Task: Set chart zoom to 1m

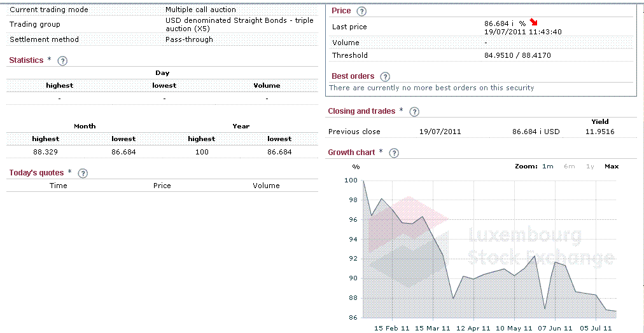Action: coord(547,166)
